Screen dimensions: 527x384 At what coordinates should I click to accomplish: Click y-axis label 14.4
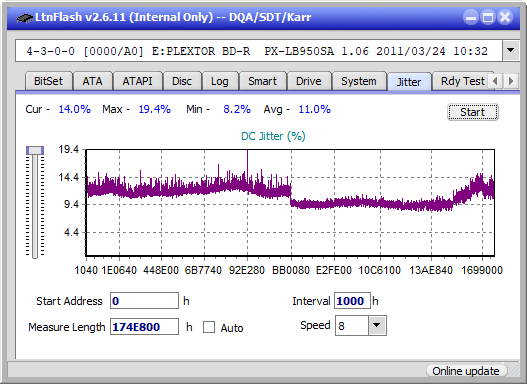click(68, 177)
